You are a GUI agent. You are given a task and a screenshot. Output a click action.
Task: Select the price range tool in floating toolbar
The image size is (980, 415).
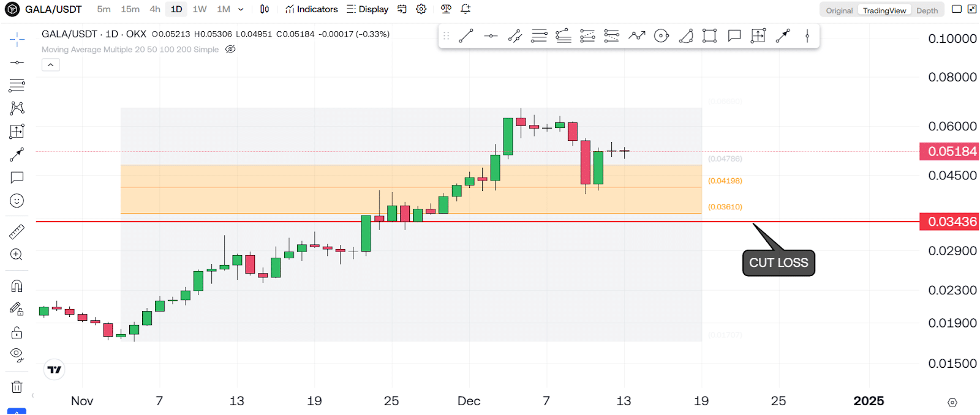coord(758,36)
